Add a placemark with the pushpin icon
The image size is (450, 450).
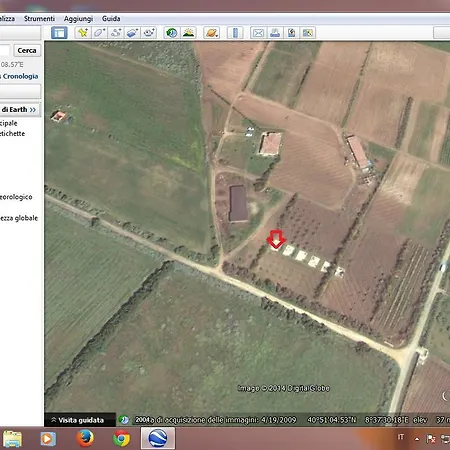(x=83, y=33)
